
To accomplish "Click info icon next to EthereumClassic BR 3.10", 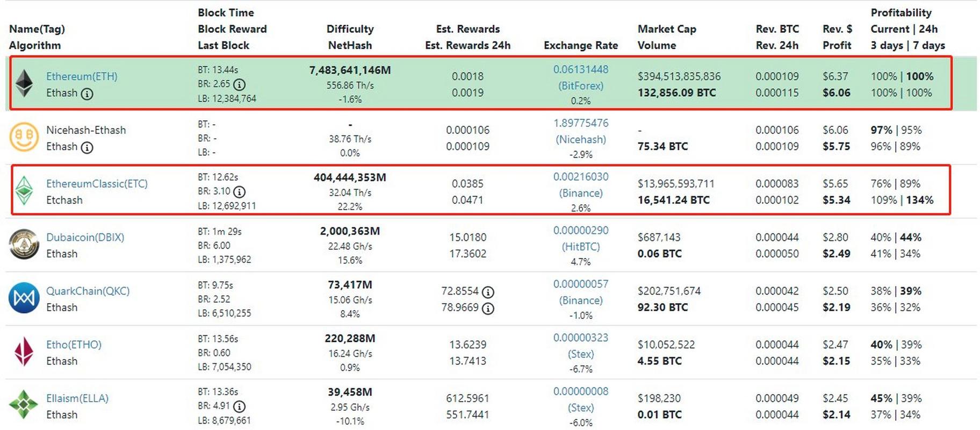I will click(240, 192).
